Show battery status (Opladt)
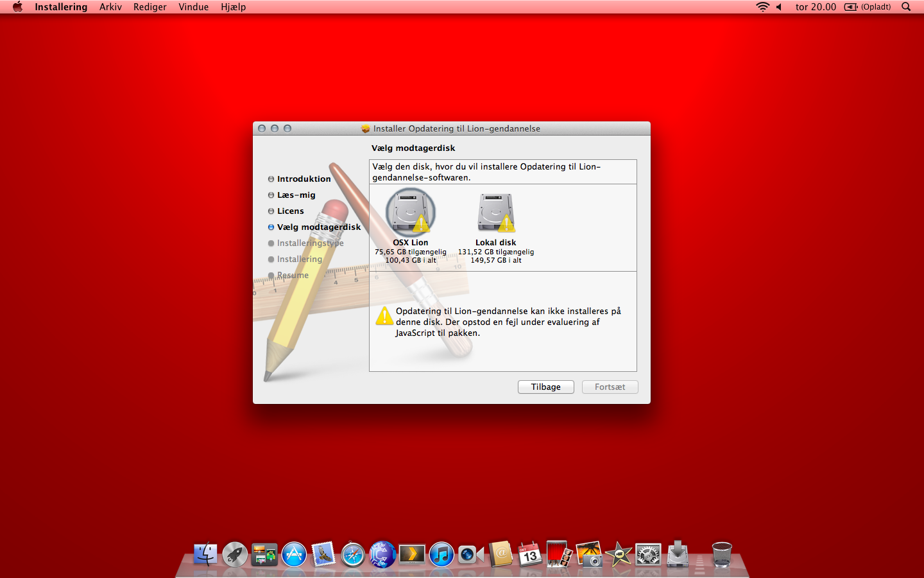 click(868, 7)
